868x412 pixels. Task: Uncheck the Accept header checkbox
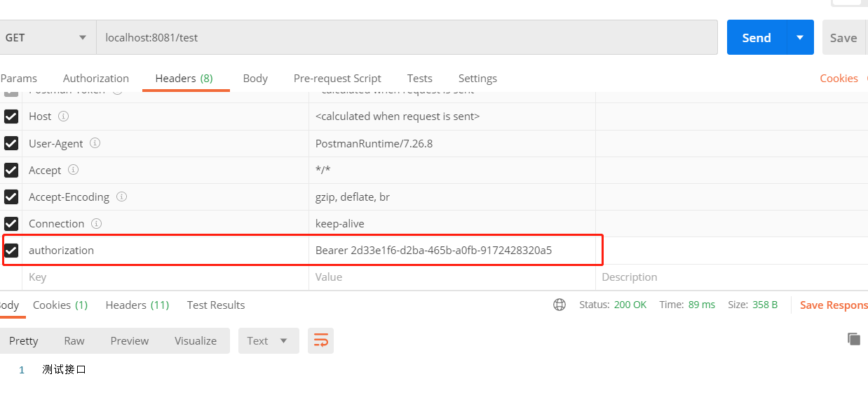(11, 170)
